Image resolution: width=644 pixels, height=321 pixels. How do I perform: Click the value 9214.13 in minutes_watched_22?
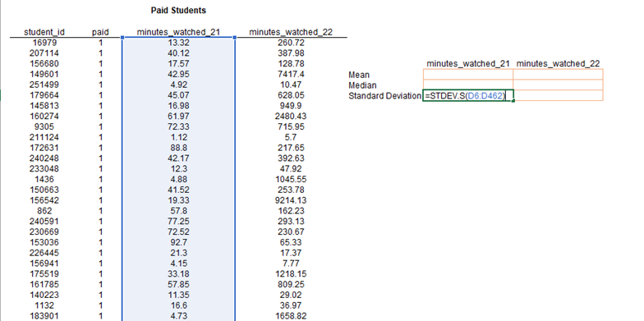(291, 200)
